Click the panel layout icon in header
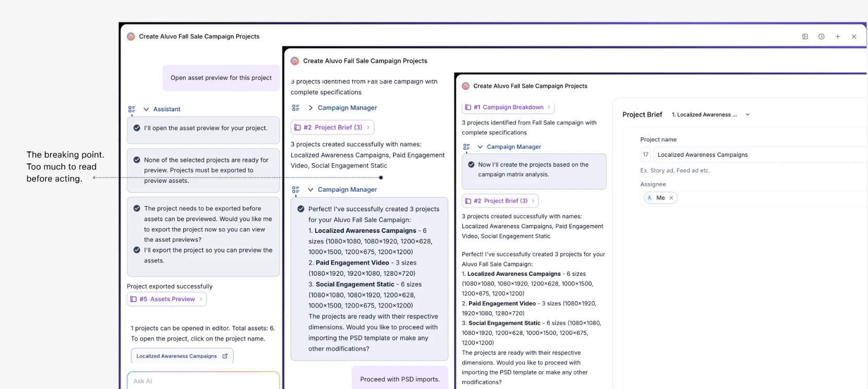Viewport: 868px width, 389px height. tap(805, 37)
